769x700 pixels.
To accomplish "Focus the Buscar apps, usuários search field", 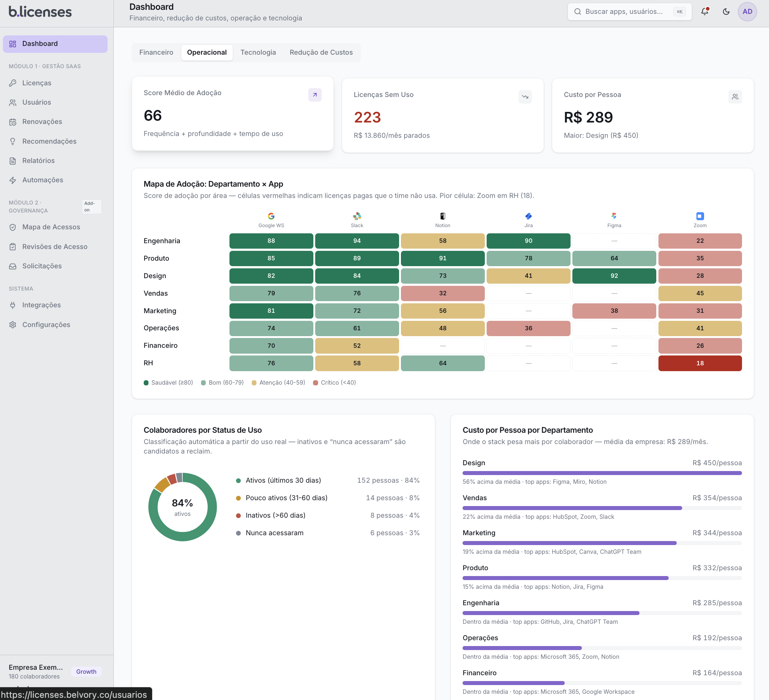I will 629,11.
